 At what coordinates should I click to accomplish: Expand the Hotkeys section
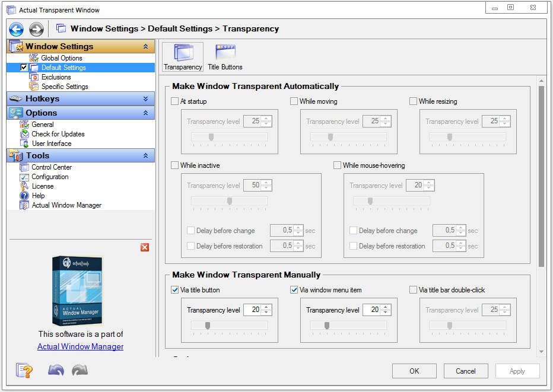146,98
